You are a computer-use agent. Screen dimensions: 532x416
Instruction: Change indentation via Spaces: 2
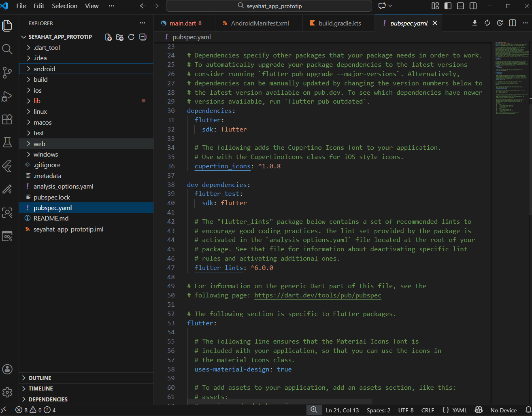click(379, 410)
